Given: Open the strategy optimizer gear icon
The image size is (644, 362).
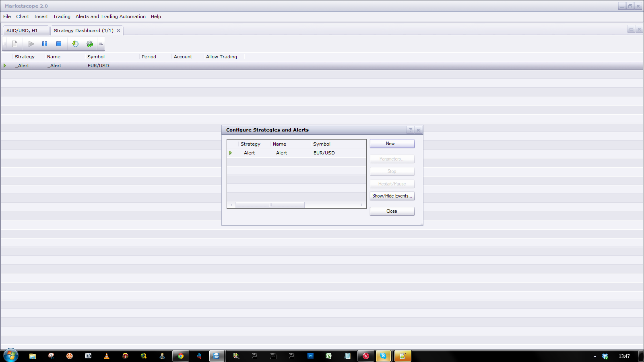Looking at the screenshot, I should (x=90, y=44).
